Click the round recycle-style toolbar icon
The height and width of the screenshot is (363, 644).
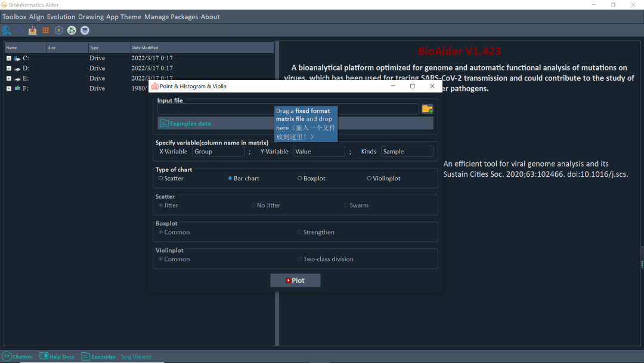tap(72, 30)
